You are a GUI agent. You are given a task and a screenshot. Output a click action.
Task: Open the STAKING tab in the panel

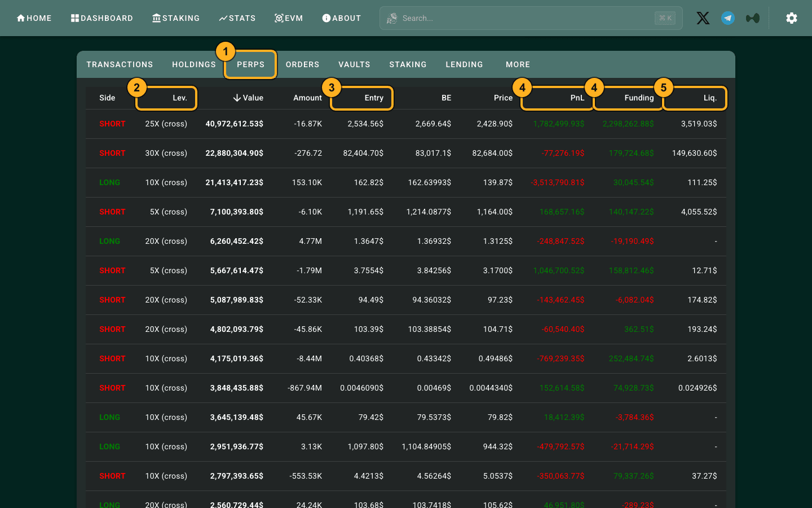[x=408, y=64]
